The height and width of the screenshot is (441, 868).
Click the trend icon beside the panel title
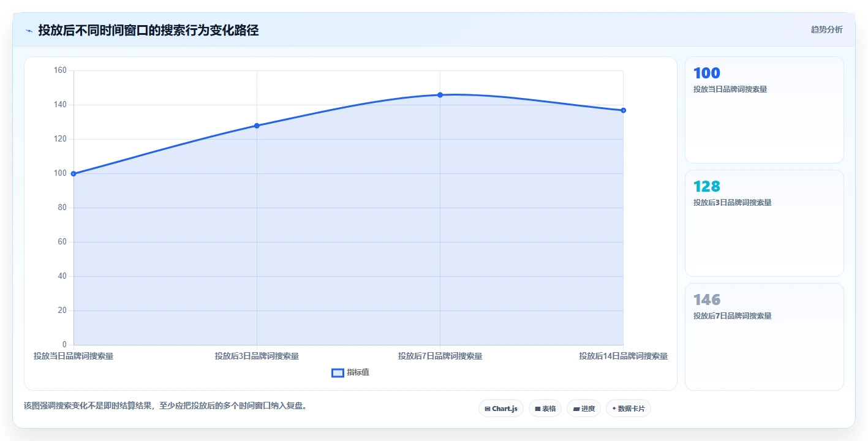point(29,31)
